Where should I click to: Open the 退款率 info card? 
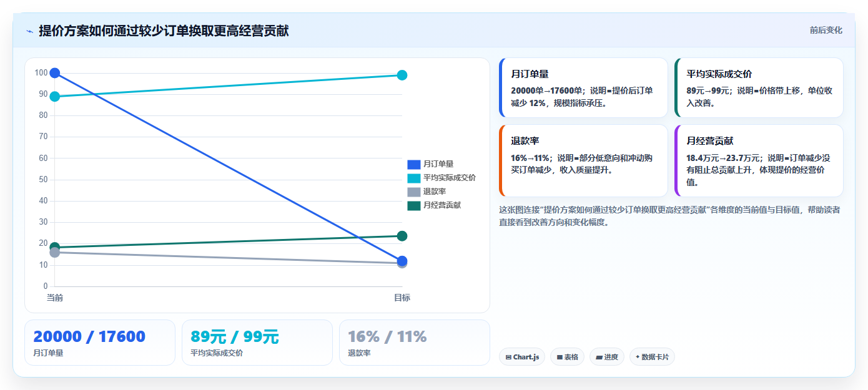pyautogui.click(x=583, y=160)
